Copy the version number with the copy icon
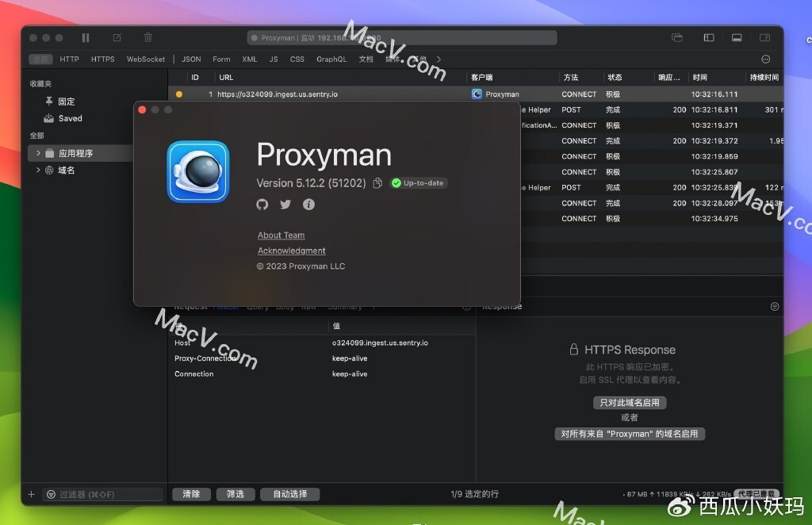The image size is (812, 525). (x=377, y=183)
